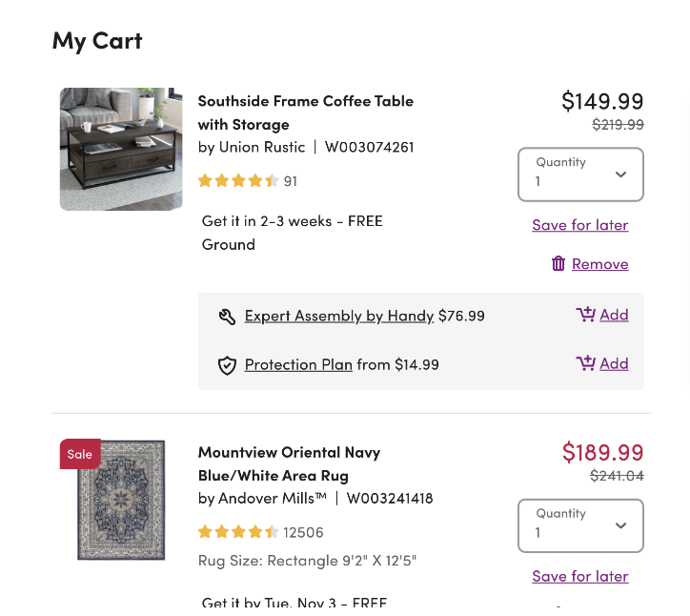Open the Southside Frame Coffee Table title
This screenshot has height=616, width=690.
(305, 113)
